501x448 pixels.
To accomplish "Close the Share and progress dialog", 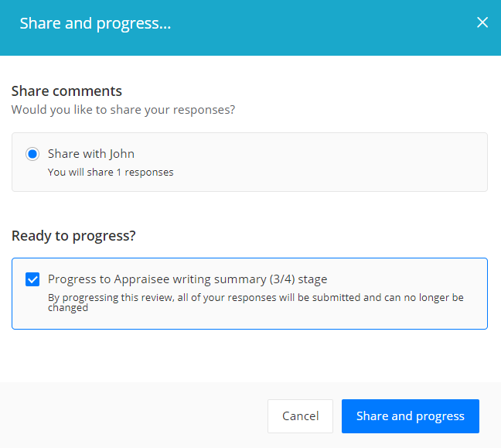I will (482, 22).
